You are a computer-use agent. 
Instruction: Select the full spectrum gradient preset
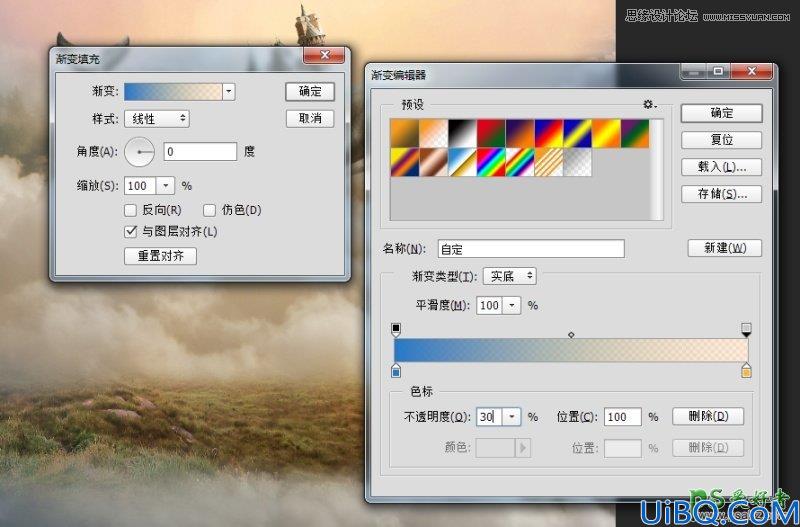coord(491,162)
